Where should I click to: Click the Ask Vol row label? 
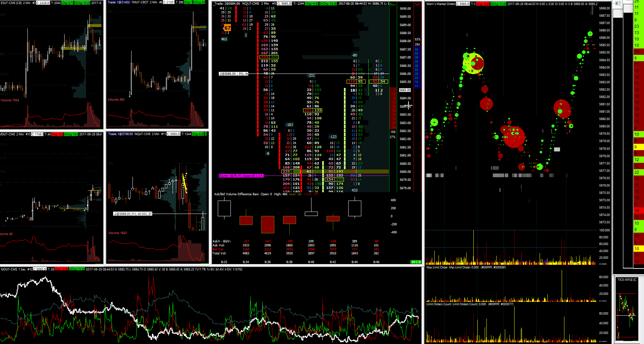tap(218, 245)
